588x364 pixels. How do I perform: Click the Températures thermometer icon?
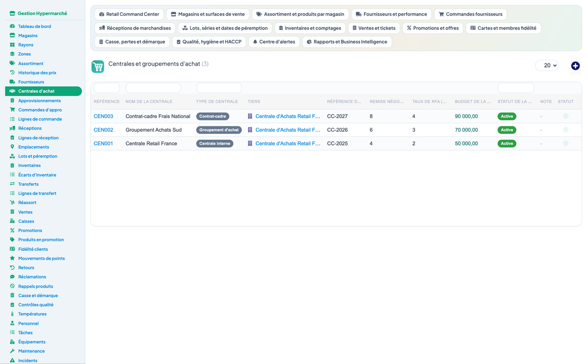click(12, 314)
